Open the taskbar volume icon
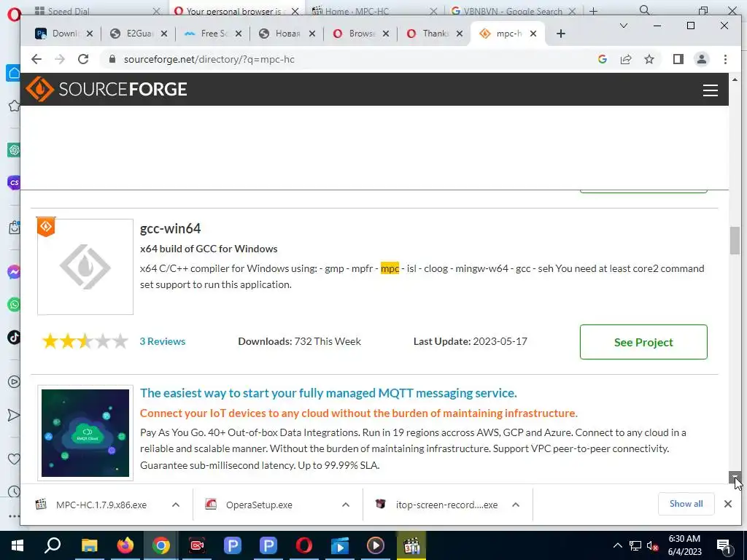 pos(652,545)
